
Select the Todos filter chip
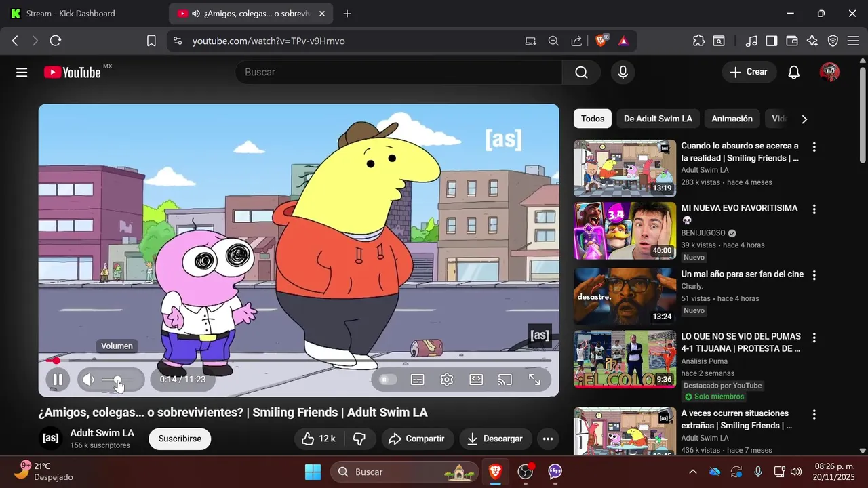coord(593,119)
